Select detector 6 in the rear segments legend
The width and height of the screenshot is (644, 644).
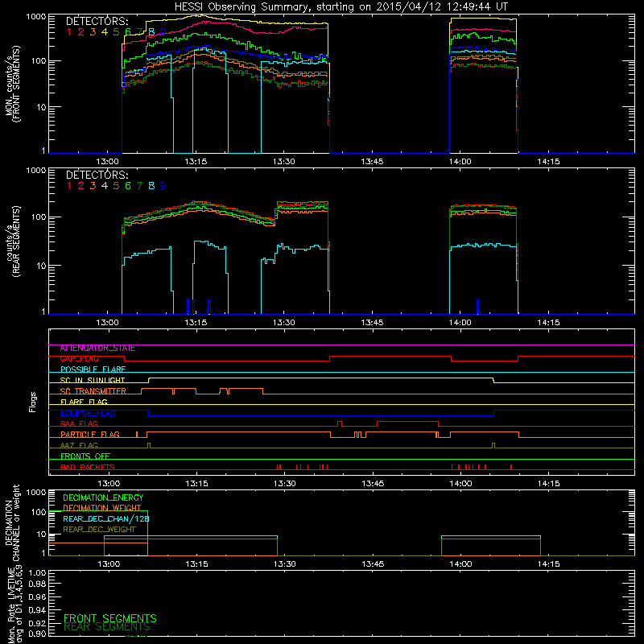pyautogui.click(x=128, y=186)
